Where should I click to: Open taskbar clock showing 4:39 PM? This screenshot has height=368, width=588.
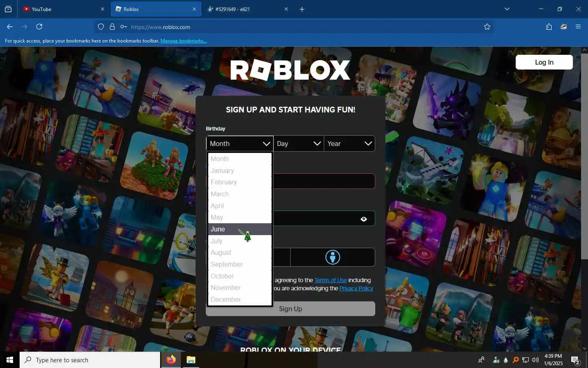point(553,360)
